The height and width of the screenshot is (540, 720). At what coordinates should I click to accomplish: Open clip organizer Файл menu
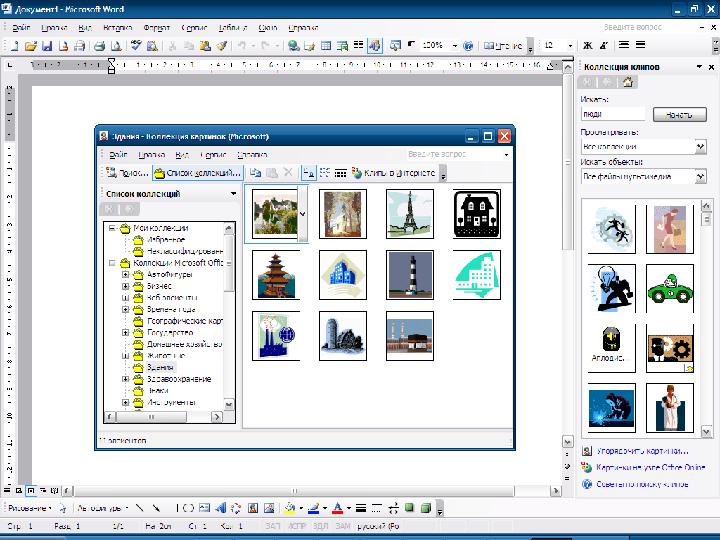pyautogui.click(x=118, y=155)
